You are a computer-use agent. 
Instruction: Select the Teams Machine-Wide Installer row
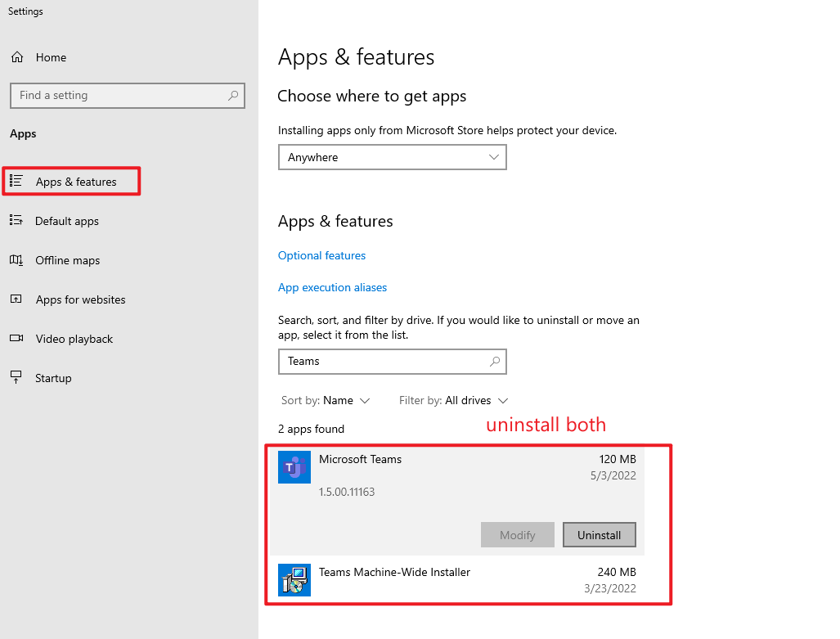(456, 580)
